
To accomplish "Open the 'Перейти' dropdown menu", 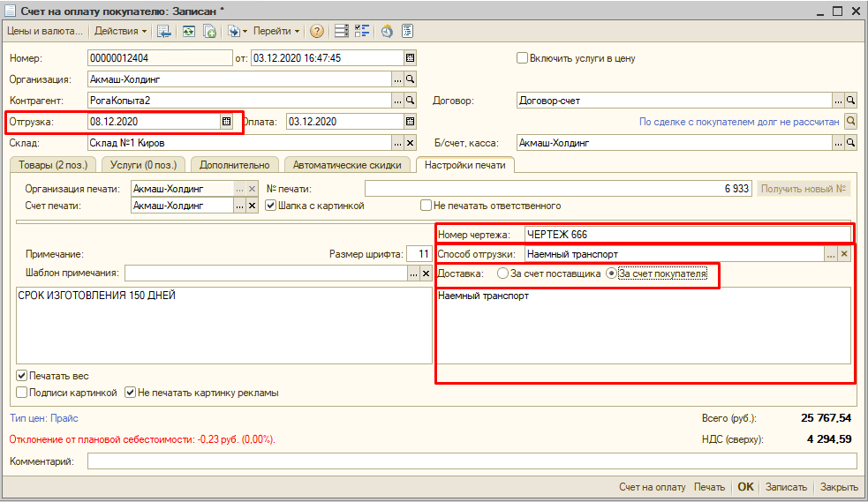I will coord(275,31).
